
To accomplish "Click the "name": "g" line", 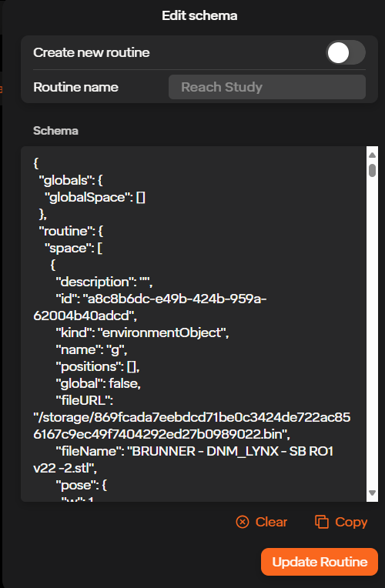I will tap(92, 349).
